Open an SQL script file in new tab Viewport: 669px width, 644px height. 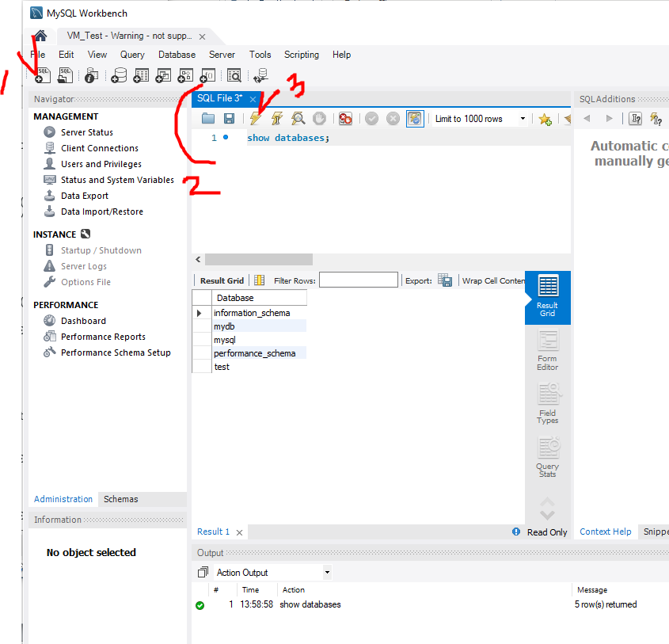(65, 75)
